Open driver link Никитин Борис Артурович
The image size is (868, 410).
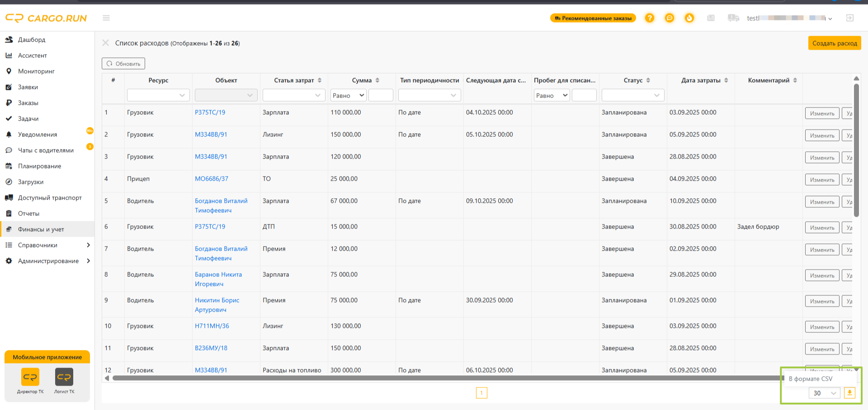217,305
